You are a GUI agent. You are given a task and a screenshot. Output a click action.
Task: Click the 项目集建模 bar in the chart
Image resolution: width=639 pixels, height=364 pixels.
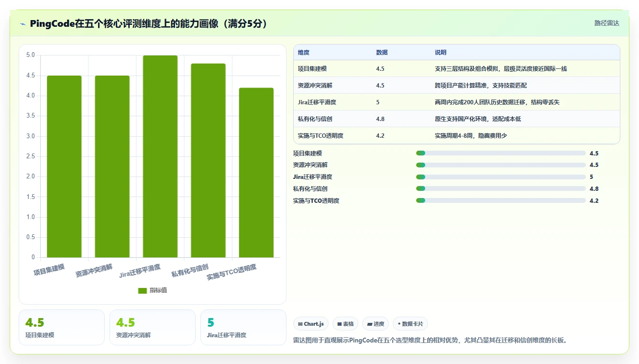click(x=64, y=166)
